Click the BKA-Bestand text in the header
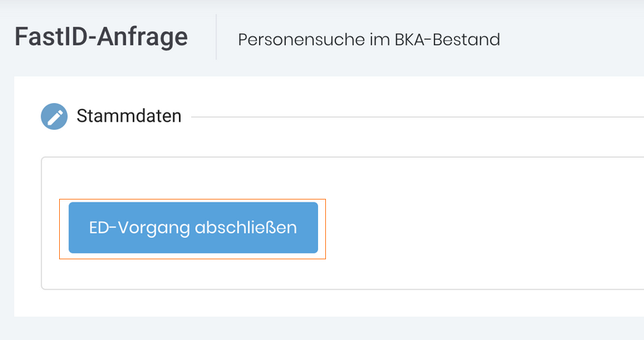644x340 pixels. point(447,40)
